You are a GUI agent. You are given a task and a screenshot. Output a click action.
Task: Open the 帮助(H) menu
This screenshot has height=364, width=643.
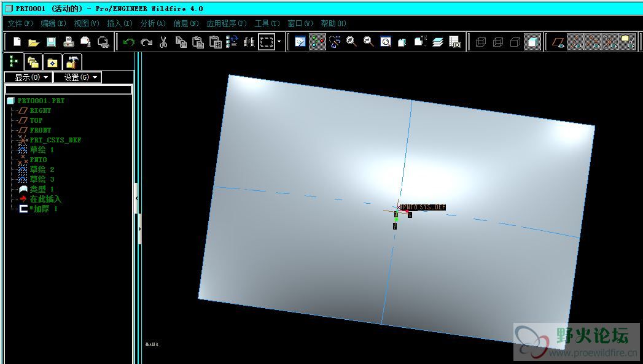tap(333, 23)
